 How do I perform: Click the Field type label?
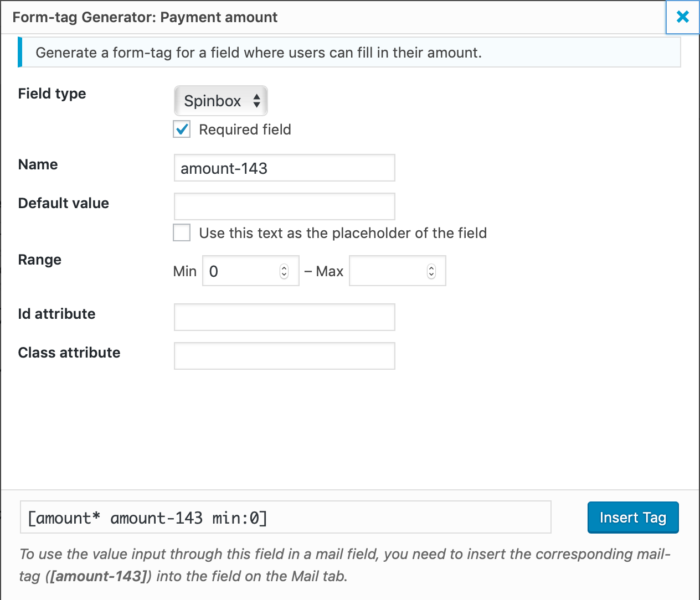pos(52,94)
